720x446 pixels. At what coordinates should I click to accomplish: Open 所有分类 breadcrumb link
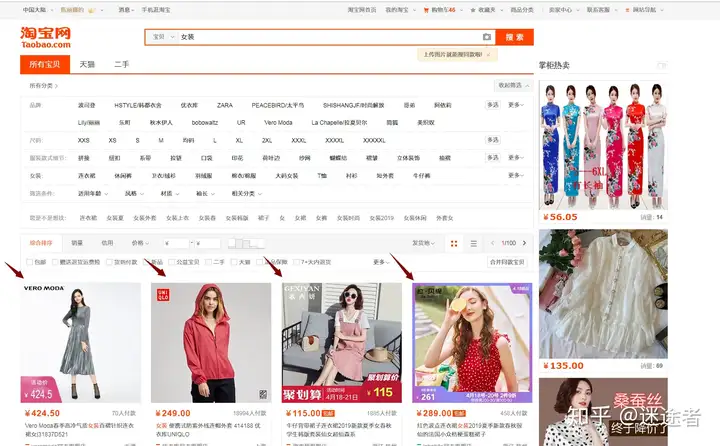tap(44, 86)
